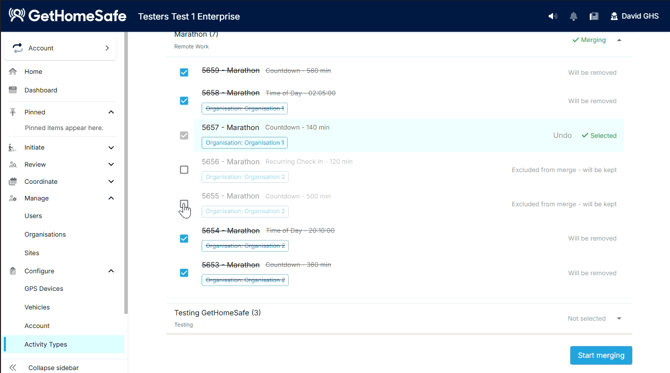Click Organisation 2 tag on 5656 row
This screenshot has height=373, width=670.
coord(245,177)
